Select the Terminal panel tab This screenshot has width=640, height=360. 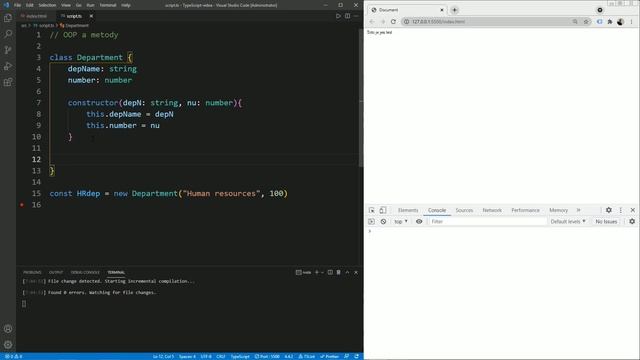pyautogui.click(x=116, y=272)
